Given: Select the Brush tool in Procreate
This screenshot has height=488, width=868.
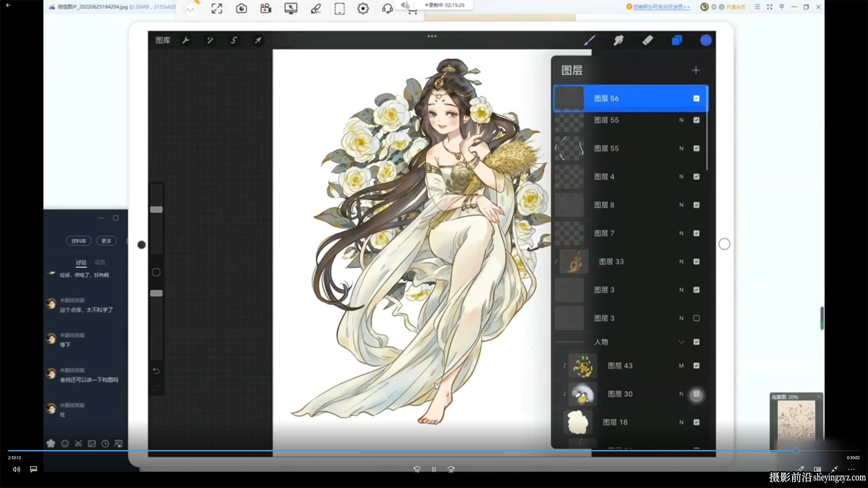Looking at the screenshot, I should click(590, 40).
